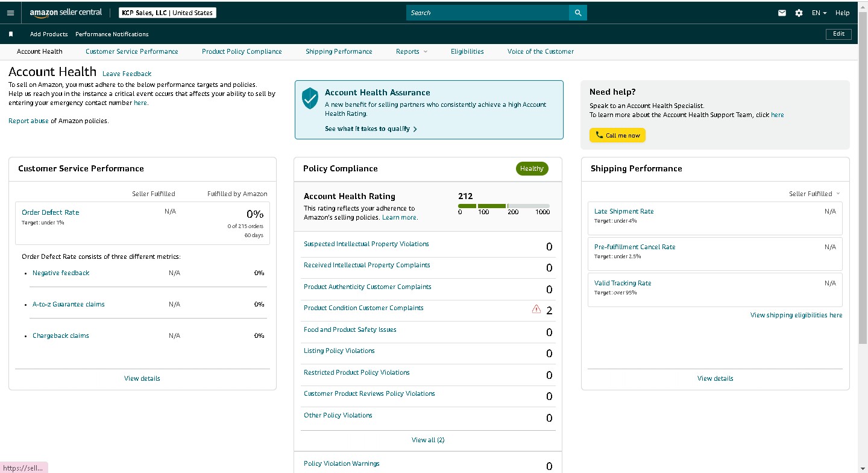Image resolution: width=868 pixels, height=473 pixels.
Task: Click View details under Customer Service Performance
Action: (142, 379)
